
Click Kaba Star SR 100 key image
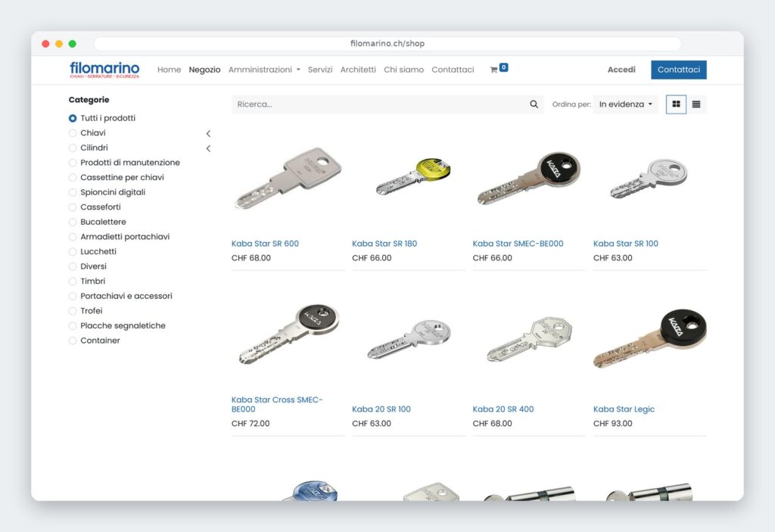(649, 179)
